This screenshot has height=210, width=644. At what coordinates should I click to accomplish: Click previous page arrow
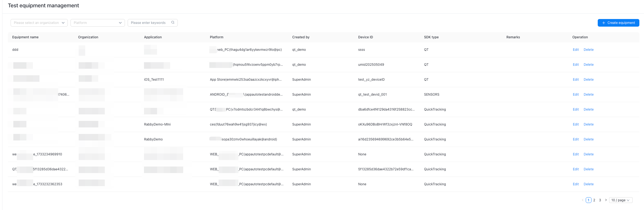pyautogui.click(x=582, y=200)
